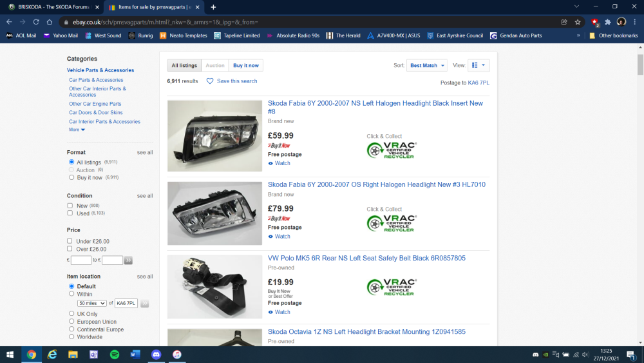Open File Explorer from the taskbar
Image resolution: width=644 pixels, height=363 pixels.
[73, 355]
